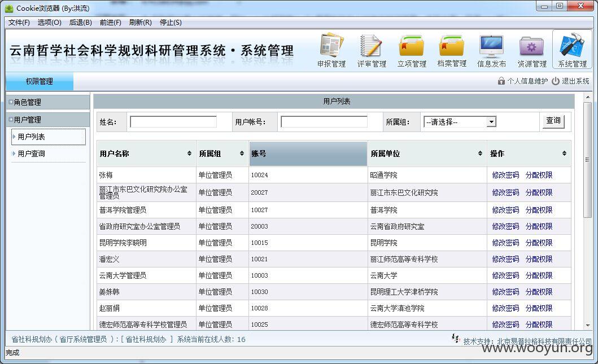
Task: Click lock icon beside 个人信息维护
Action: pyautogui.click(x=501, y=81)
